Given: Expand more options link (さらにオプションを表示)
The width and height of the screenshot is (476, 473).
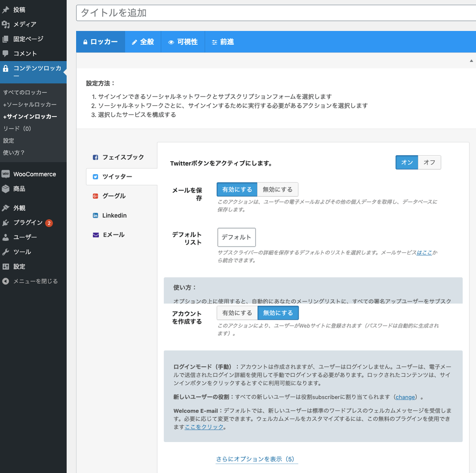Looking at the screenshot, I should [255, 459].
